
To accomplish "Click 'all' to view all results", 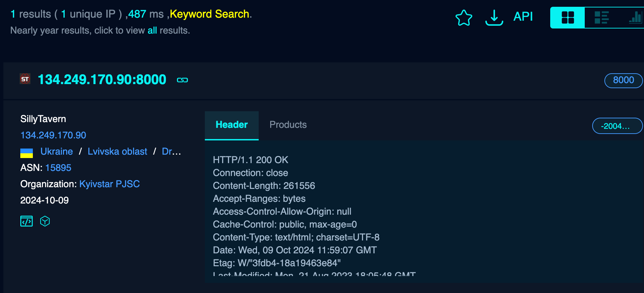I will point(152,31).
